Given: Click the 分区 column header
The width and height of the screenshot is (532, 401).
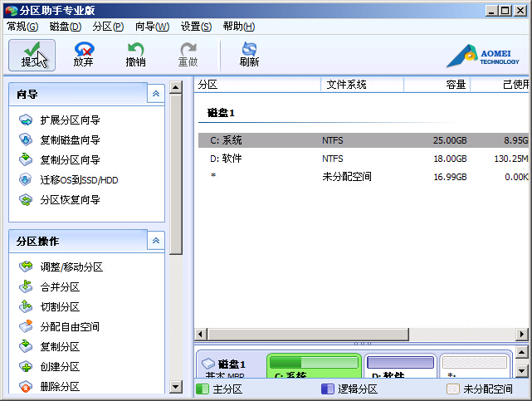Looking at the screenshot, I should tap(257, 85).
